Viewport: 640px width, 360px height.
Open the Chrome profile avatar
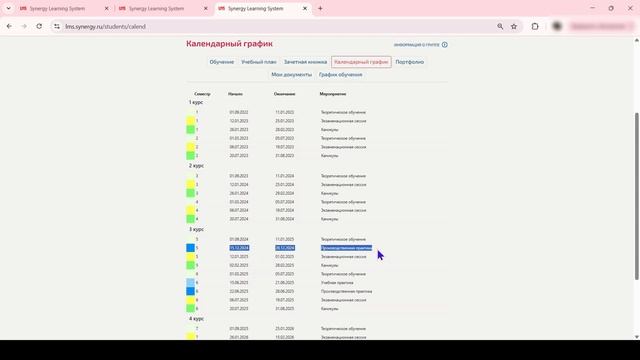(x=557, y=27)
